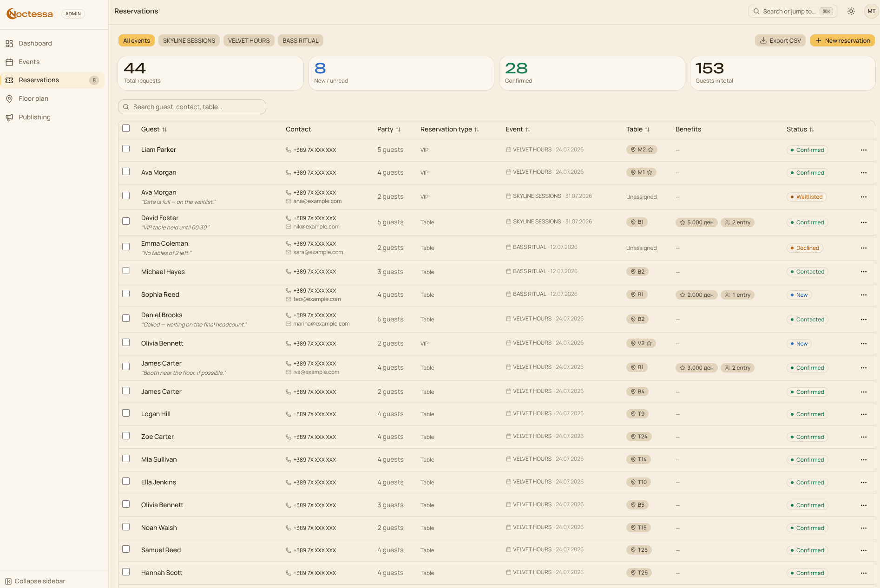This screenshot has width=880, height=588.
Task: Sort by Reservation type column
Action: [x=450, y=129]
